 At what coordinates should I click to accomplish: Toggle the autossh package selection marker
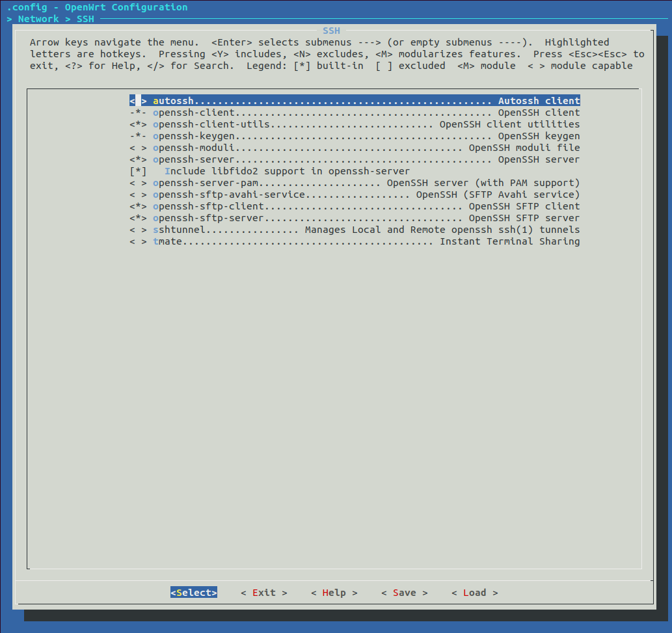(x=138, y=101)
